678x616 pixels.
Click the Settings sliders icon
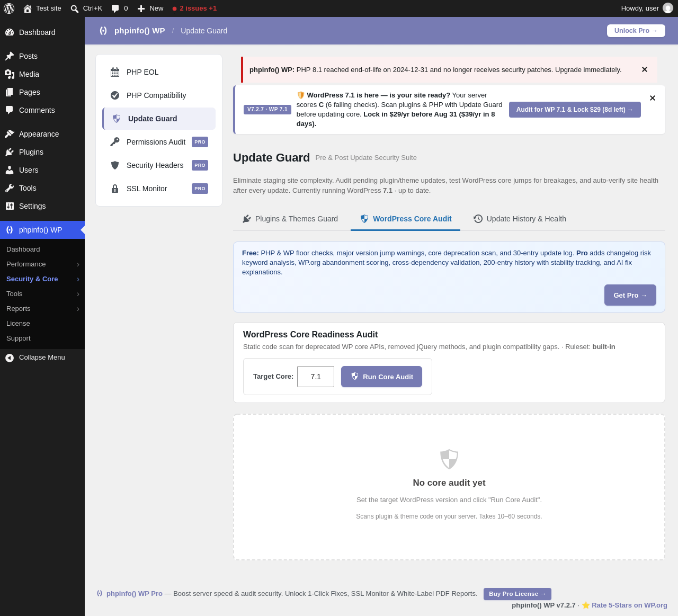[10, 206]
